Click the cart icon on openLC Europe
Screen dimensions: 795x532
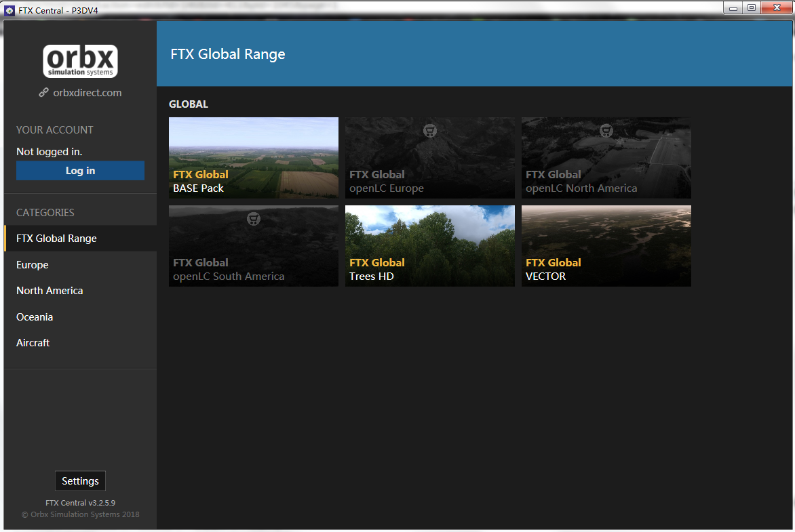pyautogui.click(x=430, y=131)
